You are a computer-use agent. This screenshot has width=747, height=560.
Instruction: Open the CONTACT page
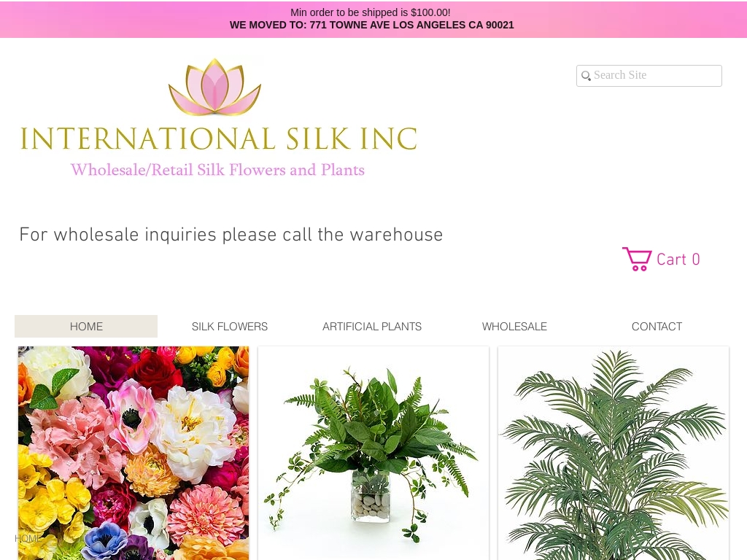coord(657,326)
